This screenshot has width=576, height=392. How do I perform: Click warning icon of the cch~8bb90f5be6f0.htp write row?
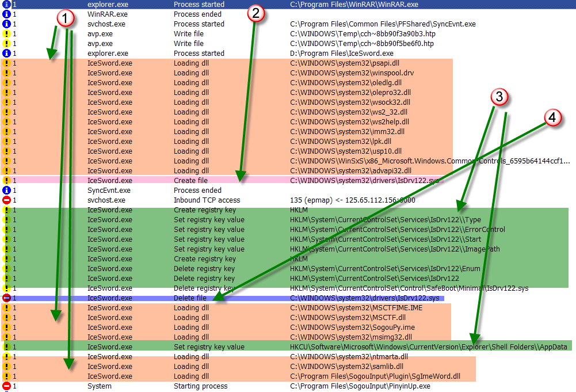pyautogui.click(x=6, y=43)
